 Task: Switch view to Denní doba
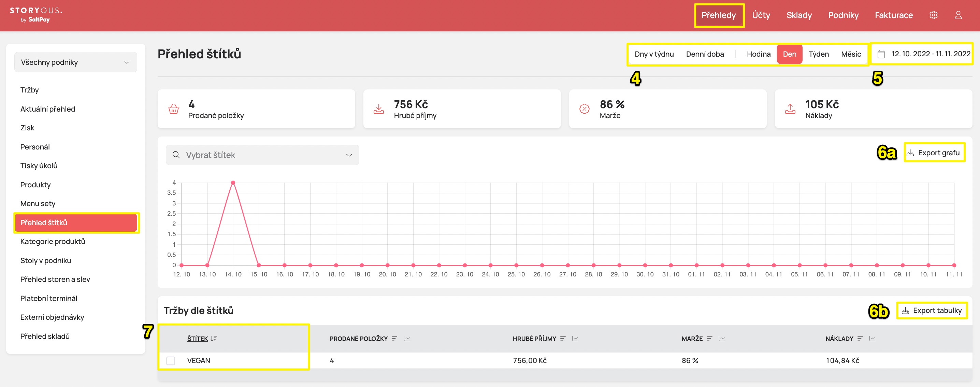click(x=705, y=54)
